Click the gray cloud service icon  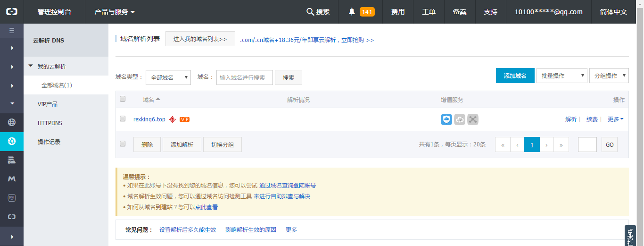click(x=460, y=119)
